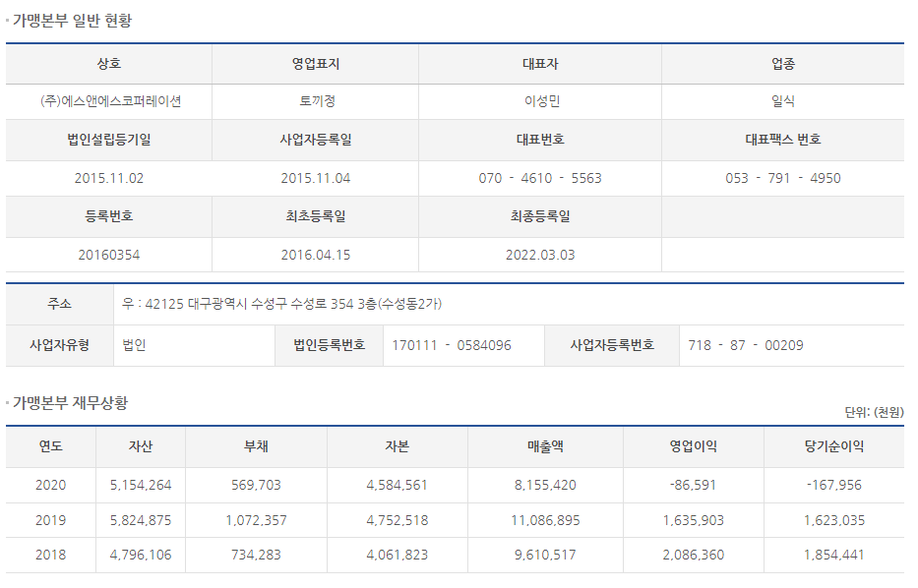Screen dimensions: 918x588
Task: Select incorporation date 2015.11.02
Action: click(109, 178)
